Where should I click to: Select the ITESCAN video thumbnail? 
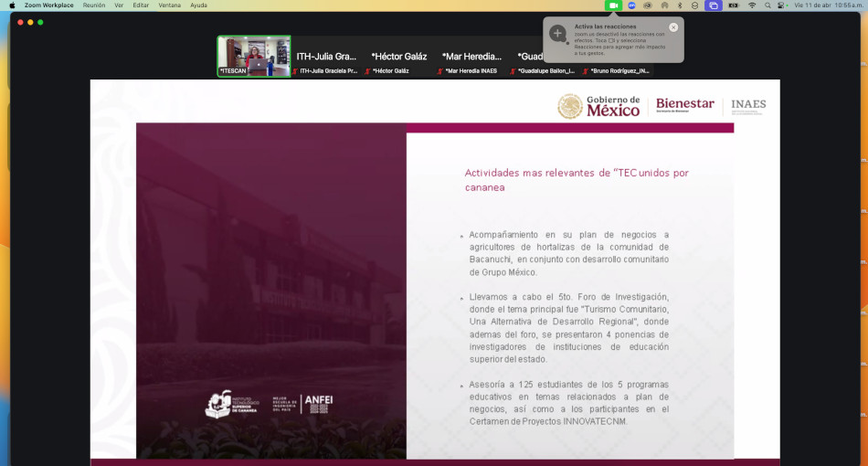pyautogui.click(x=254, y=57)
